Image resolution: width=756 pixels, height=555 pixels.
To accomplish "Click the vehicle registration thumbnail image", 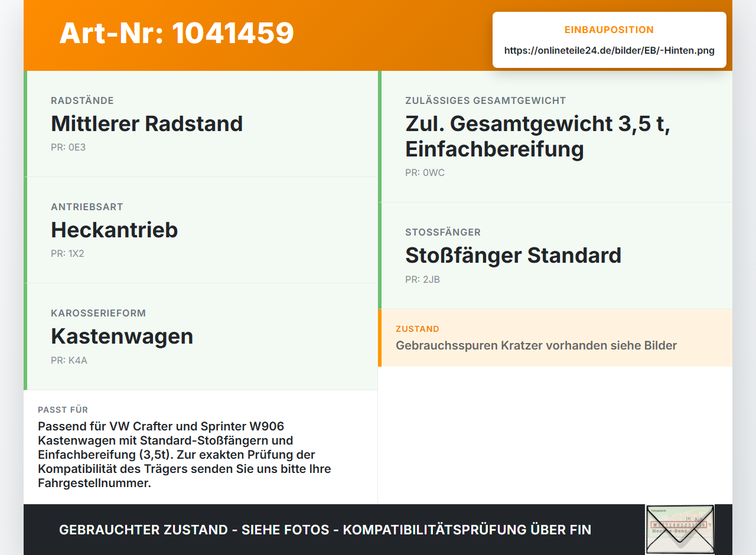I will pyautogui.click(x=680, y=530).
